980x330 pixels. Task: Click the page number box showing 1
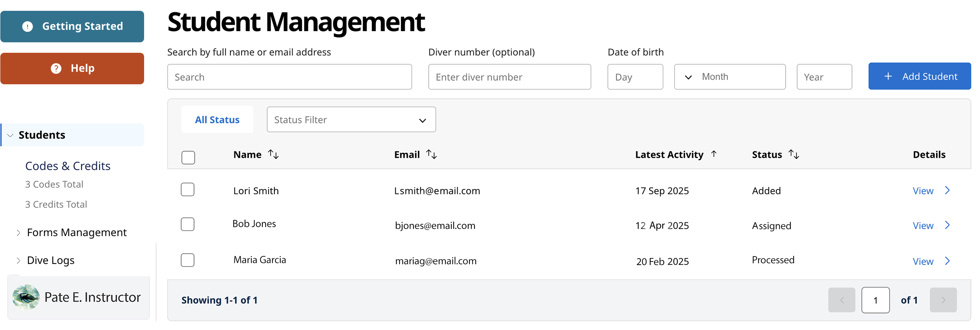[876, 300]
